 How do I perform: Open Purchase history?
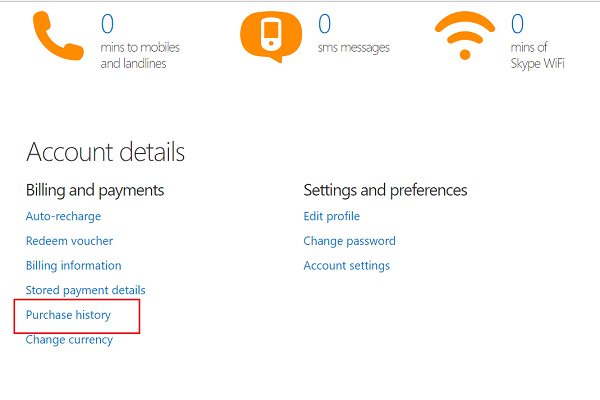[x=68, y=315]
